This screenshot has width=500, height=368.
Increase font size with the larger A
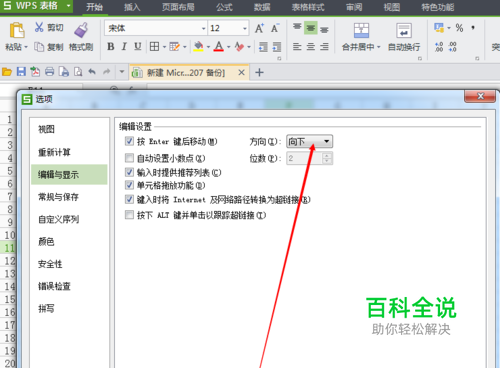pos(259,28)
